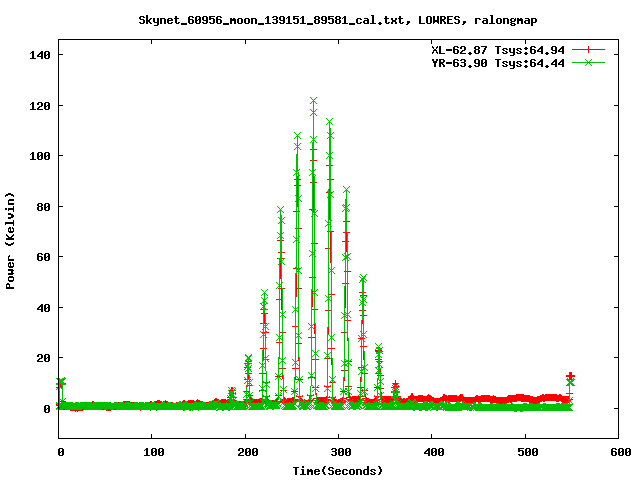Image resolution: width=640 pixels, height=480 pixels.
Task: Click the Time(Seconds) x-axis label
Action: tap(338, 470)
